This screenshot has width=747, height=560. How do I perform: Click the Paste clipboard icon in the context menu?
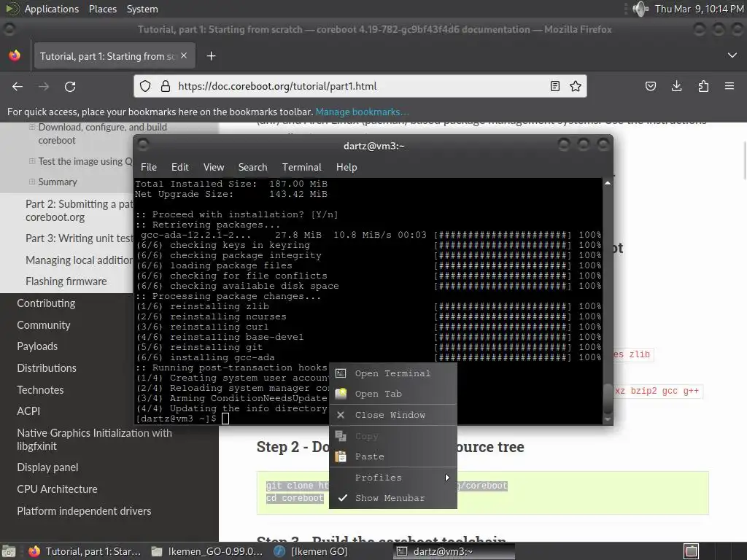pyautogui.click(x=341, y=456)
